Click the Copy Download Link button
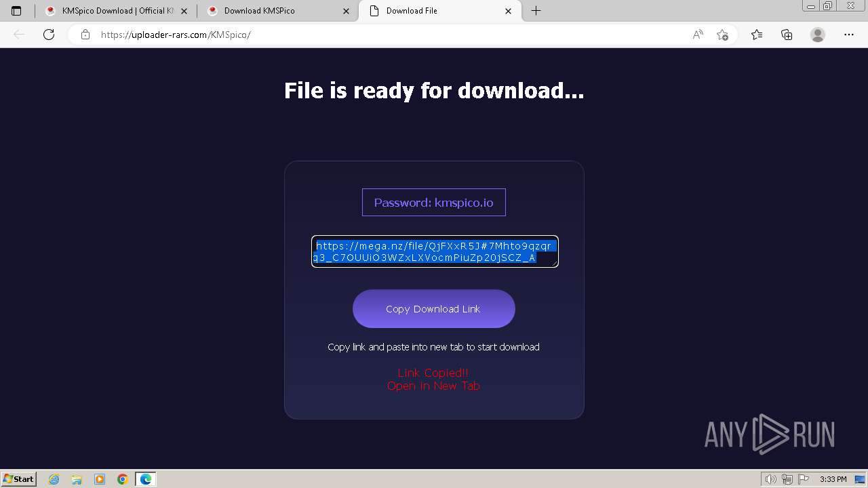 tap(434, 309)
